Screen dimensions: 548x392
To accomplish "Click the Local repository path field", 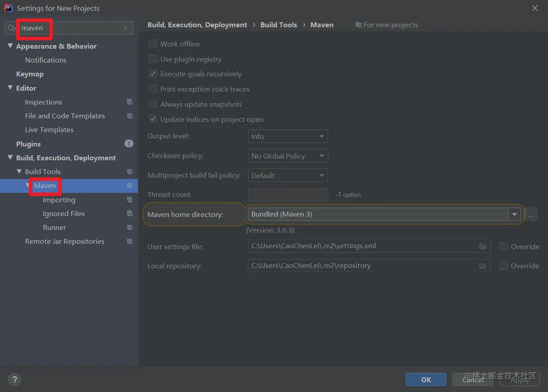I will tap(369, 266).
